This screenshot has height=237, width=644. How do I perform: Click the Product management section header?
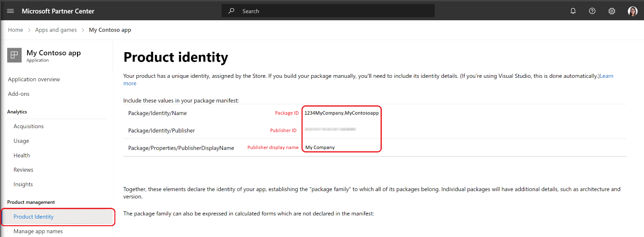[31, 202]
